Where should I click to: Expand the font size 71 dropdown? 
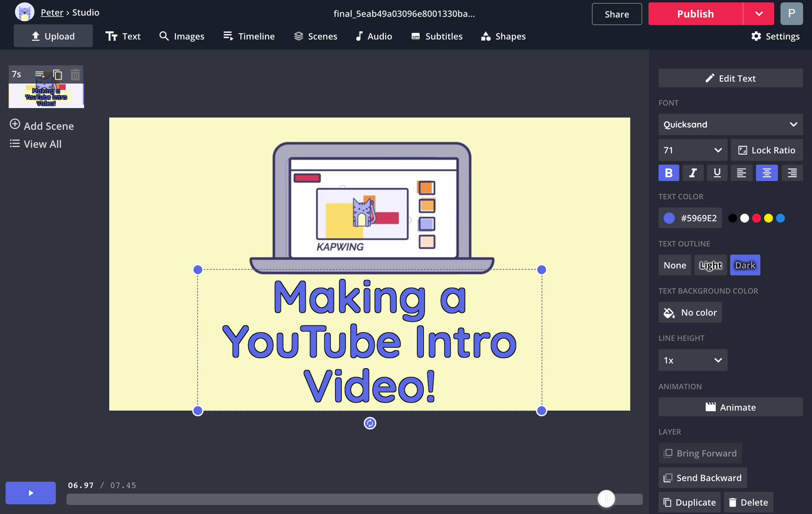(x=693, y=150)
